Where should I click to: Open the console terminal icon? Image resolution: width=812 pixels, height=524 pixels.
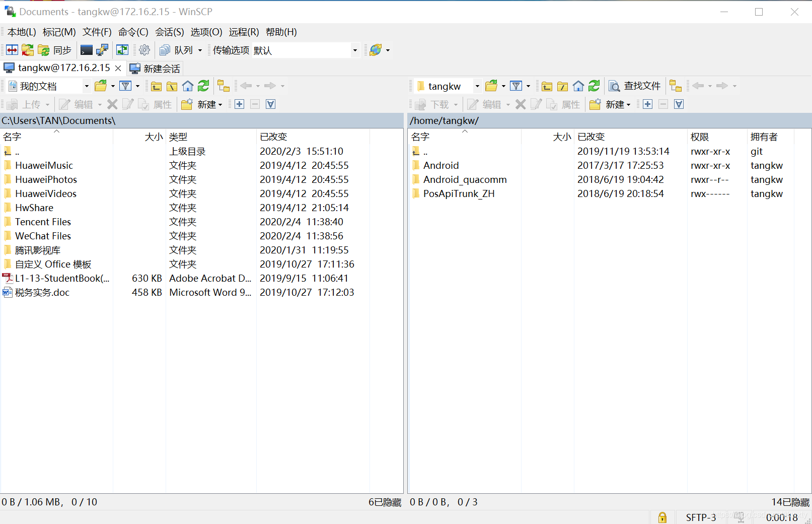(x=87, y=50)
